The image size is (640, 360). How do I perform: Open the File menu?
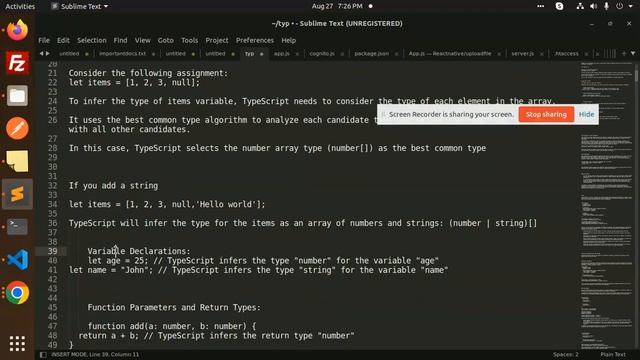pyautogui.click(x=44, y=40)
